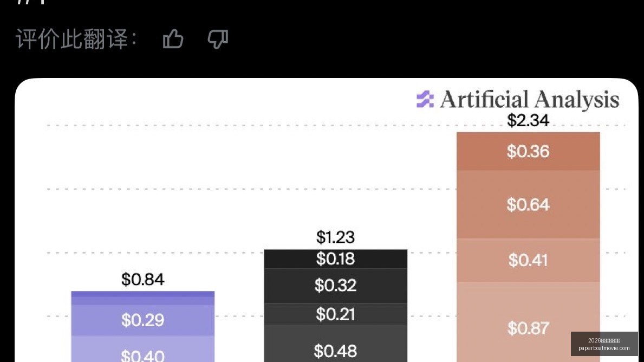Select the $0.41 orange bar segment
This screenshot has height=362, width=644.
point(528,261)
